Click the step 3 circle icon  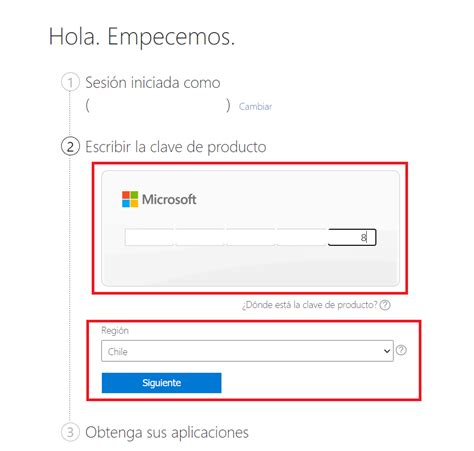tap(70, 432)
